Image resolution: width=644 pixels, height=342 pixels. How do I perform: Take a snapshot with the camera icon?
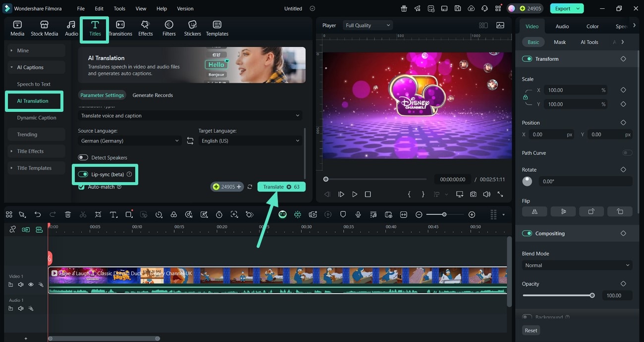coord(473,195)
